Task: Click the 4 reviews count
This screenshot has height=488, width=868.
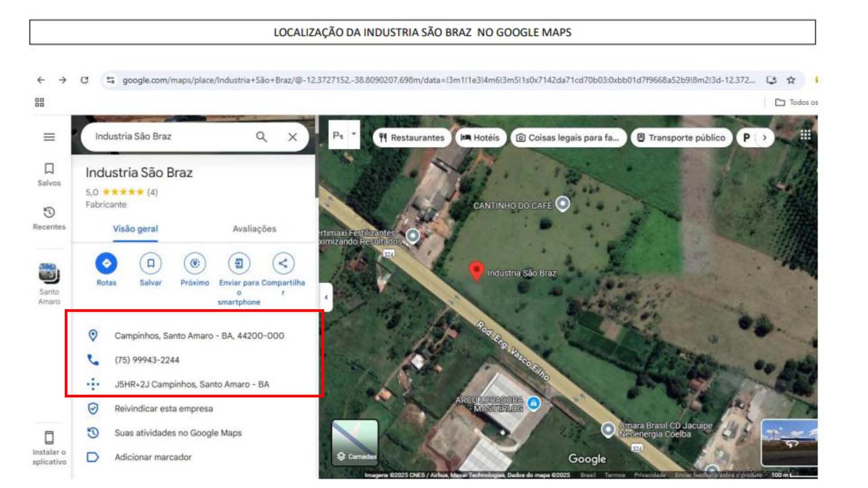Action: (x=152, y=192)
